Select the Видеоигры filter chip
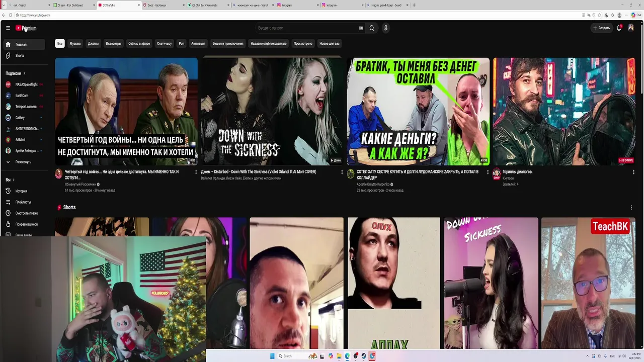Viewport: 644px width, 362px height. point(113,44)
